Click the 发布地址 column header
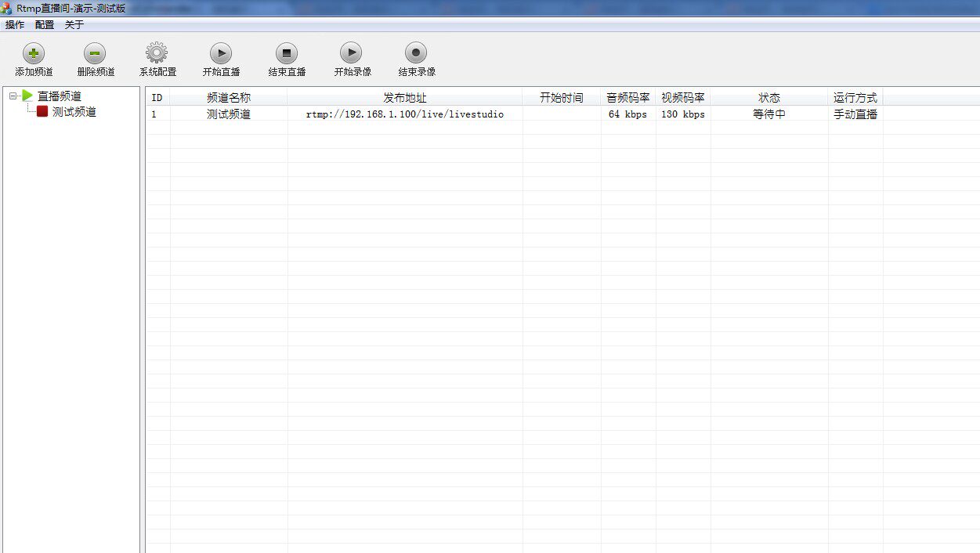980x553 pixels. pyautogui.click(x=405, y=98)
